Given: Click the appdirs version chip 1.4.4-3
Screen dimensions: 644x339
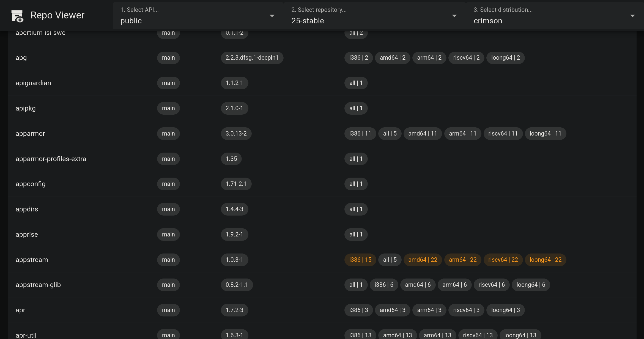Looking at the screenshot, I should (x=234, y=209).
